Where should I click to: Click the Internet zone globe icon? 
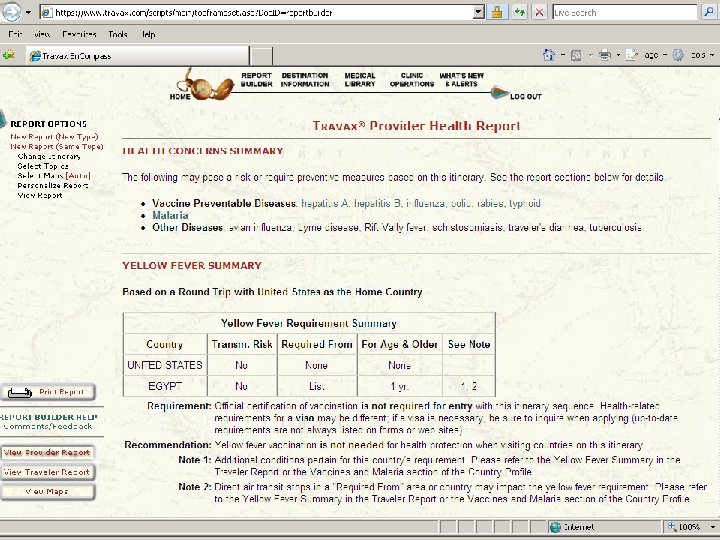555,527
